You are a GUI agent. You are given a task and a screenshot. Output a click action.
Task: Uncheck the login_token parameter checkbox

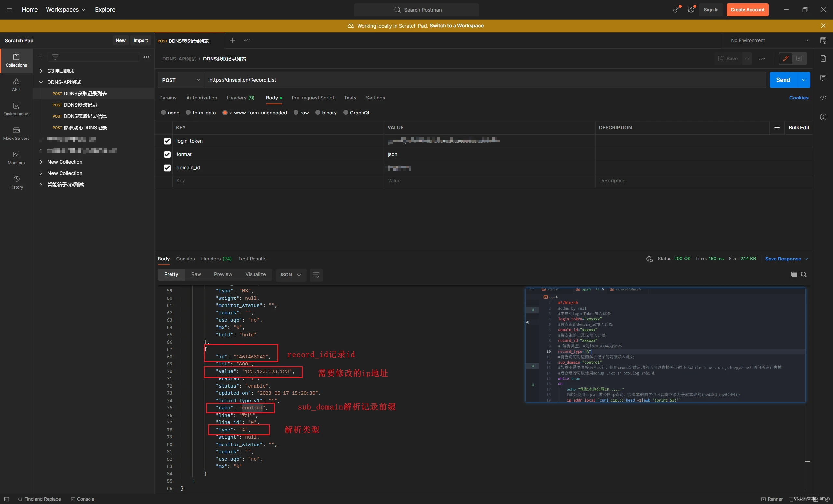click(x=167, y=141)
